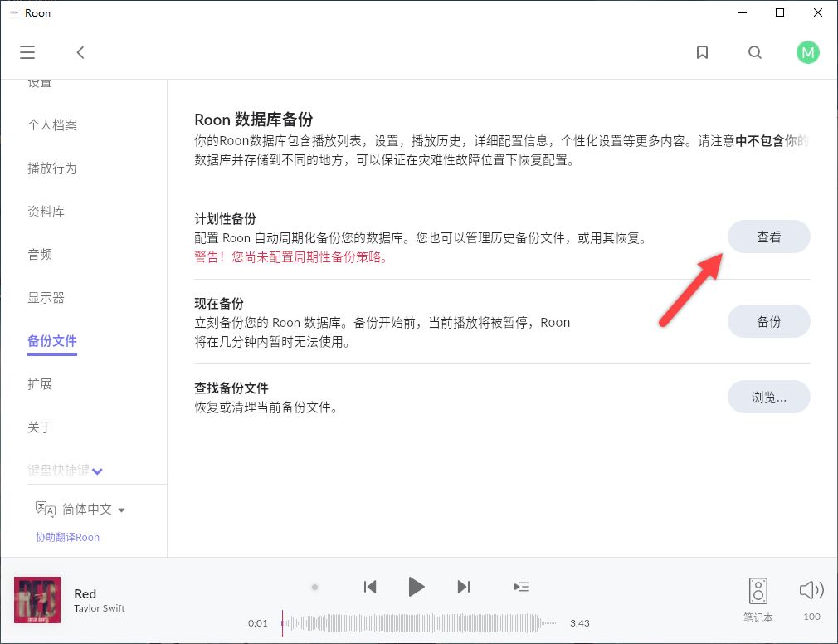Open the hamburger navigation menu
838x644 pixels.
tap(27, 52)
